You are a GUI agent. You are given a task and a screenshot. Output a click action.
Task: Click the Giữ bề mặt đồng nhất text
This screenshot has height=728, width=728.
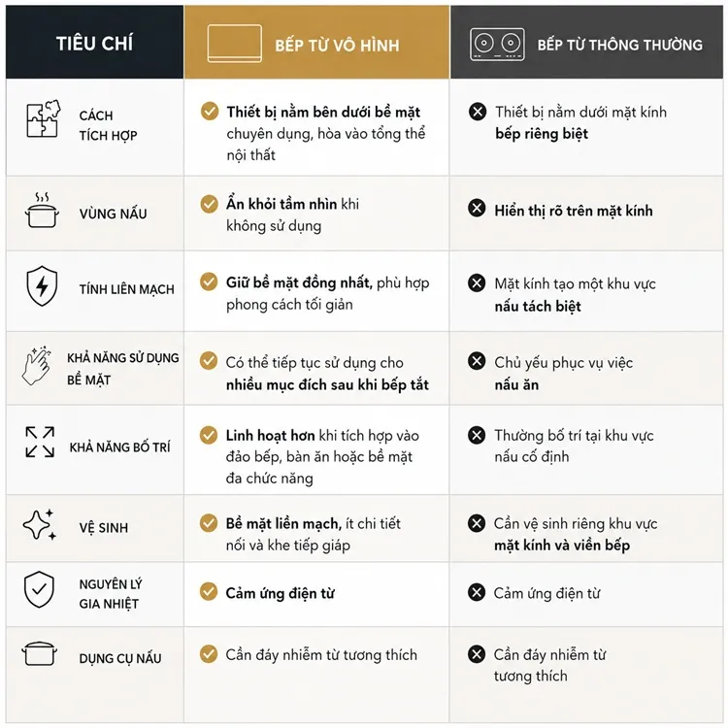pyautogui.click(x=299, y=282)
